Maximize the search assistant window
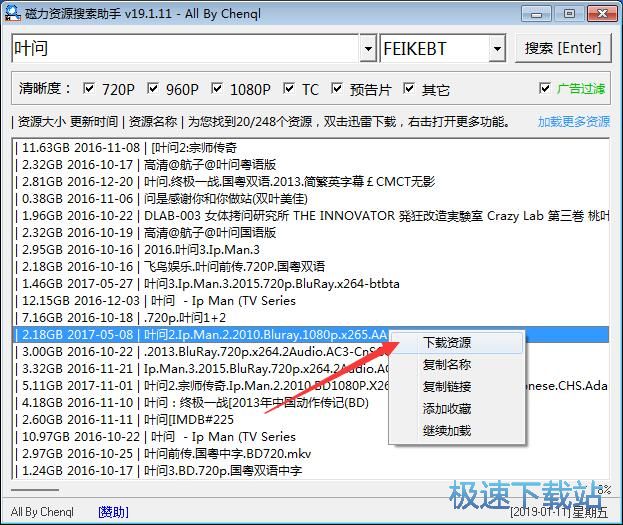Screen dimensions: 623x525 pos(568,13)
